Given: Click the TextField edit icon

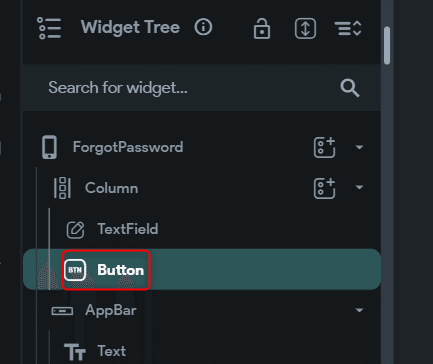Looking at the screenshot, I should [75, 230].
